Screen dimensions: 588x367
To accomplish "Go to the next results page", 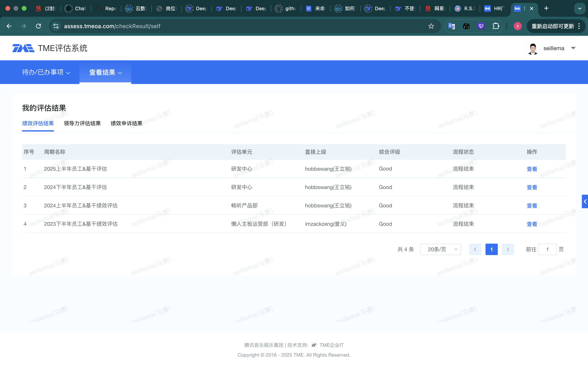I will click(x=508, y=249).
